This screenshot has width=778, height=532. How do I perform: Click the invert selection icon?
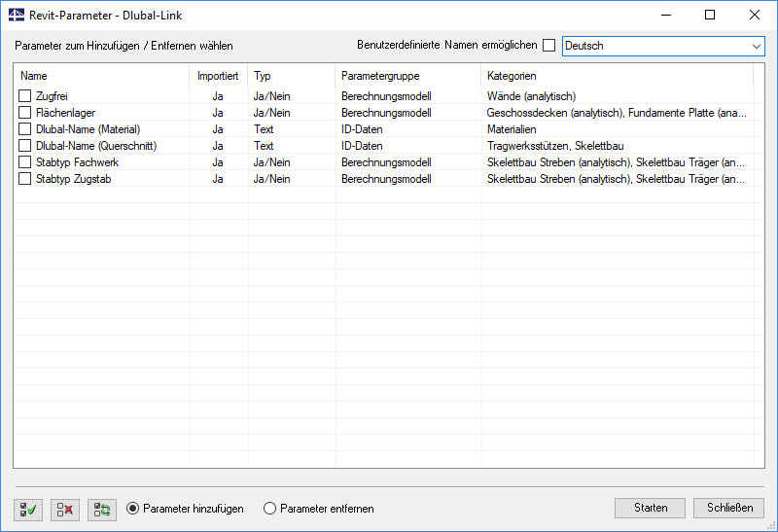tap(102, 510)
